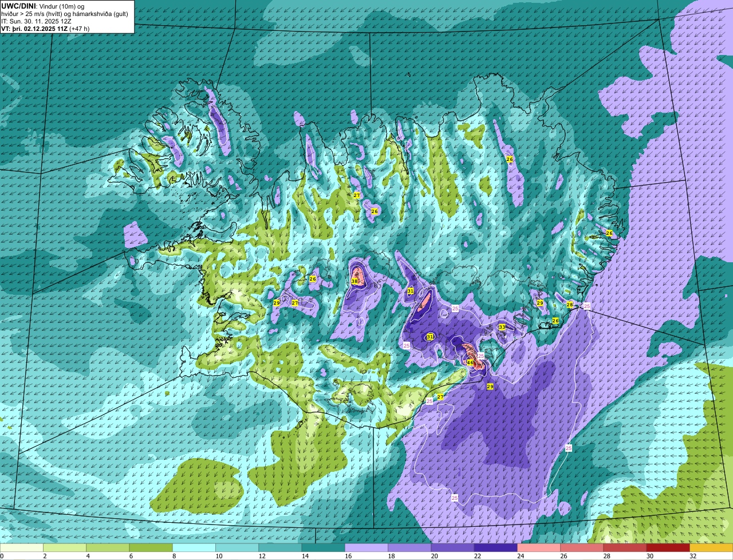This screenshot has height=560, width=733.
Task: Select the 2–4 m/s legend swatch
Action: 65,547
